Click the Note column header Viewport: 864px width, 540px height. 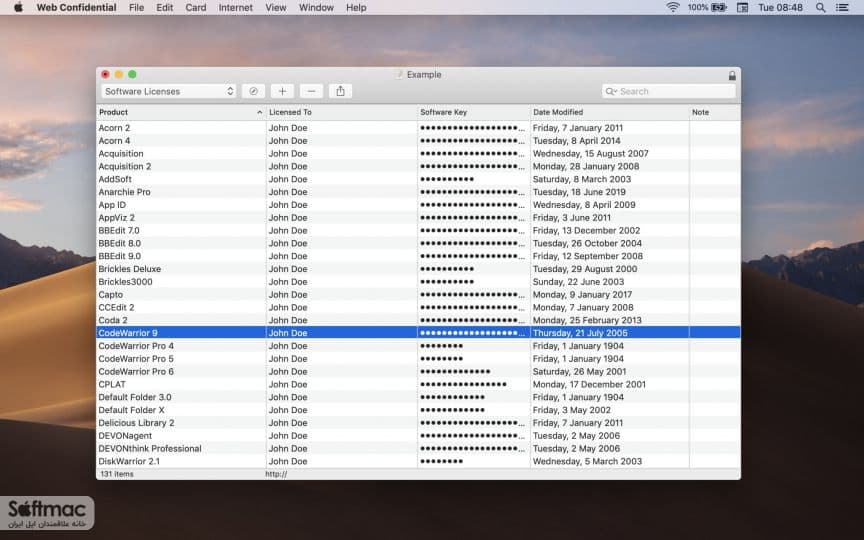(x=715, y=112)
